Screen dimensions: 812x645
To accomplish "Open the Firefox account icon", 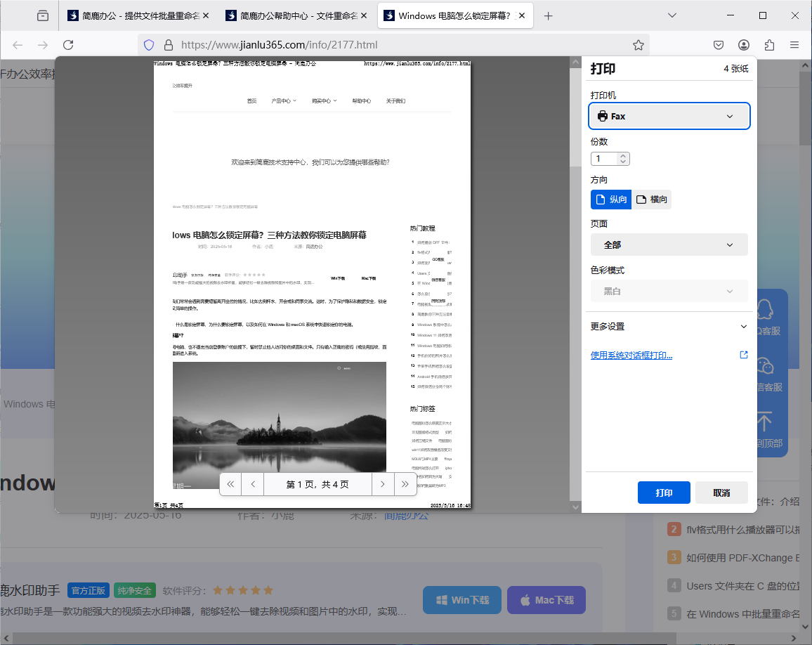I will pyautogui.click(x=743, y=44).
